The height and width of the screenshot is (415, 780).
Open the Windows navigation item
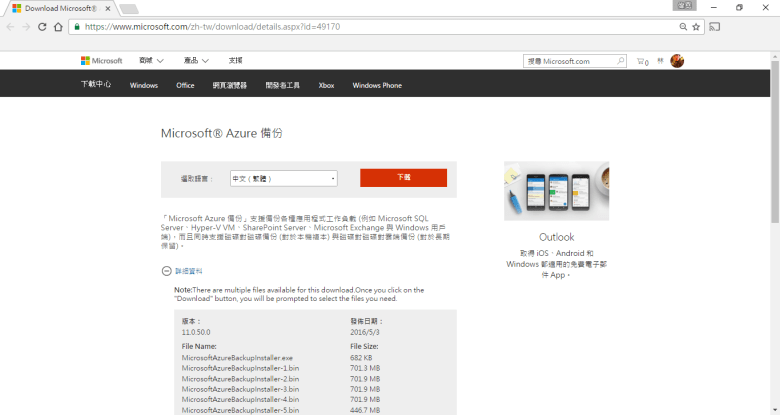click(144, 85)
